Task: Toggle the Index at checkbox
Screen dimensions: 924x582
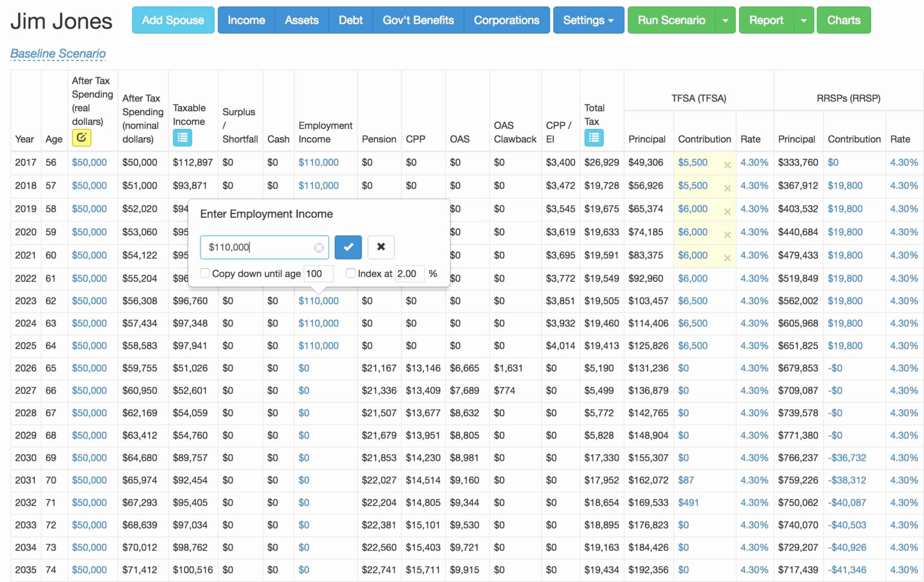Action: 351,274
